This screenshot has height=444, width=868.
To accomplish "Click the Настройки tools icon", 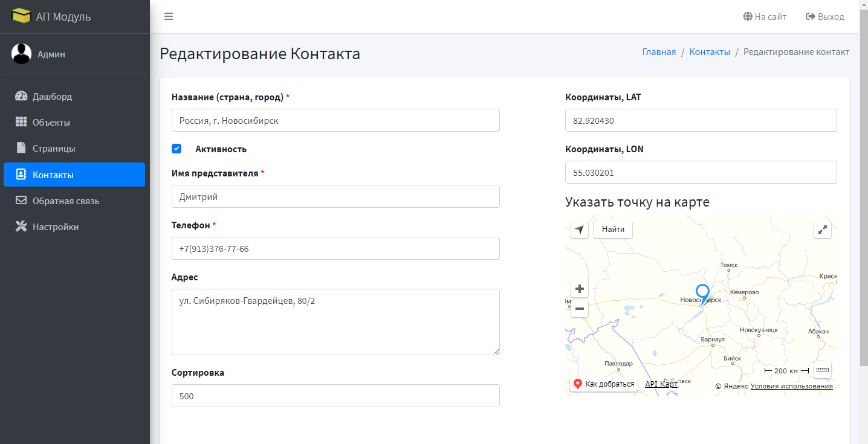I will [21, 227].
